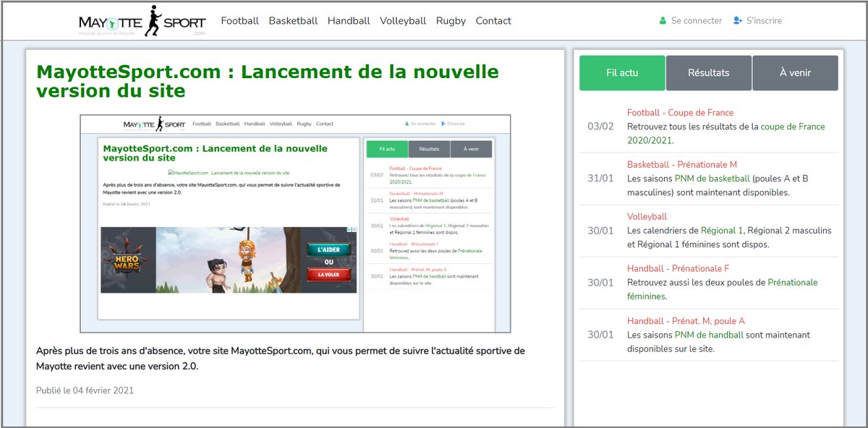Viewport: 868px width, 428px height.
Task: Follow the coupe de France 2020/2021 link
Action: pos(726,133)
